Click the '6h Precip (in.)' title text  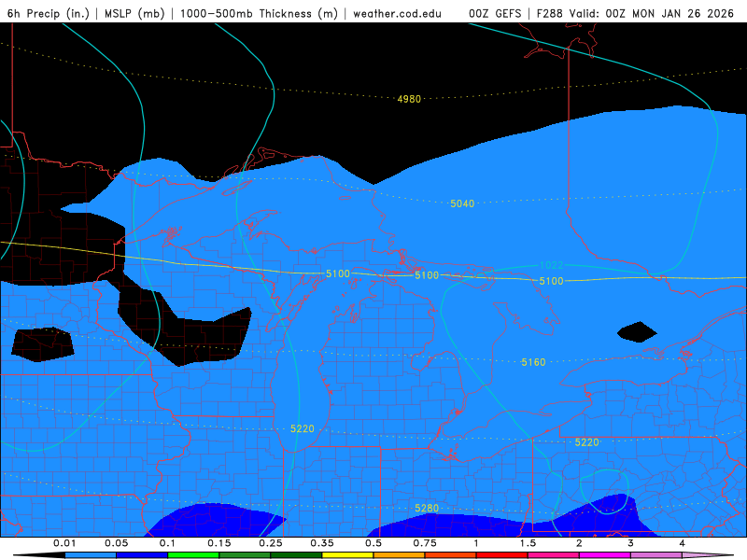pos(49,13)
